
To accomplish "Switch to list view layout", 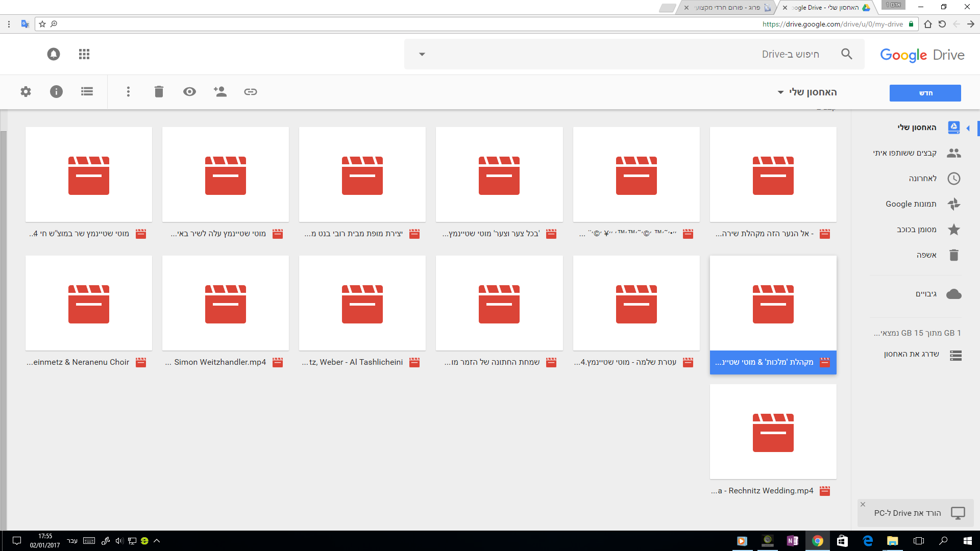I will tap(87, 92).
